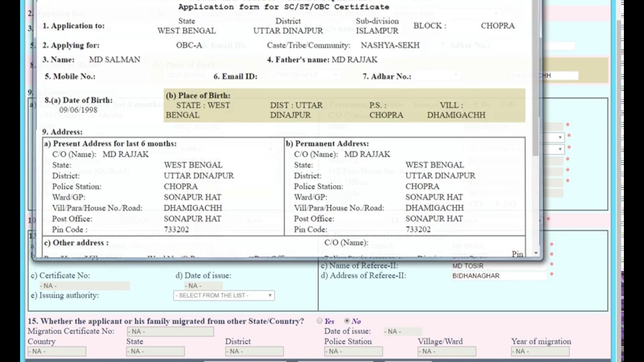Click the State value WEST BENGAL under Application to

tap(187, 31)
